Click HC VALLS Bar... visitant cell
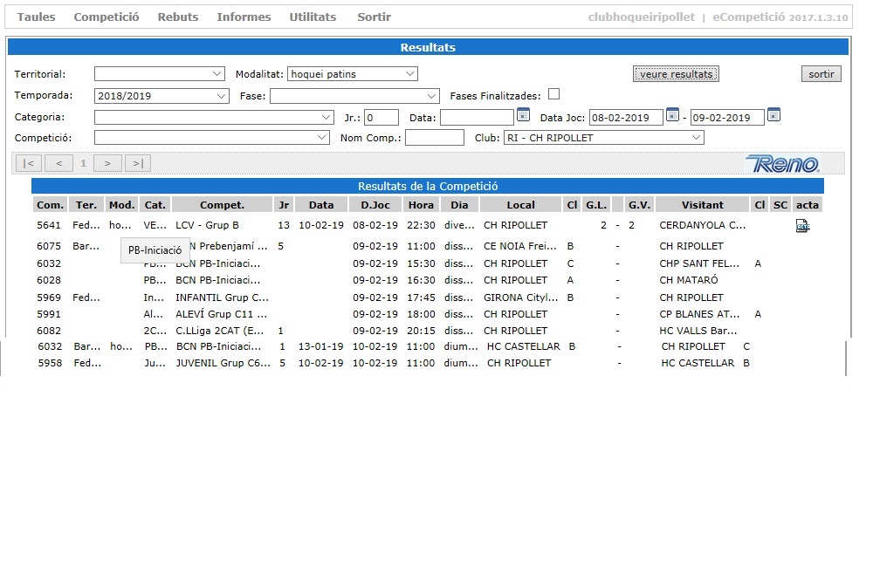Screen dimensions: 873x588 click(698, 331)
